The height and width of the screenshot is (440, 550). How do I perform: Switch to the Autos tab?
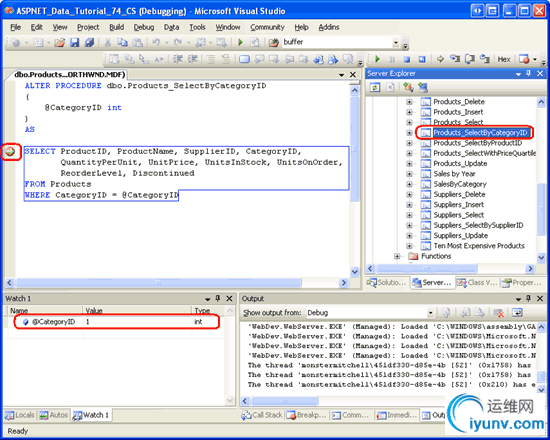(53, 415)
